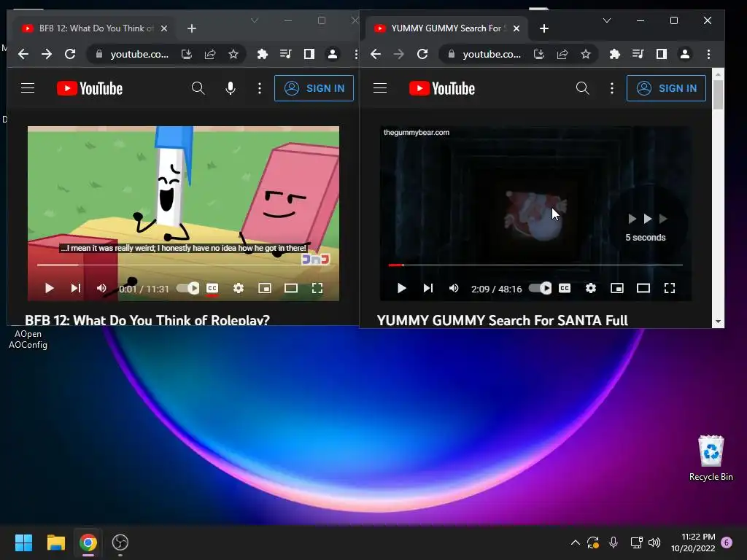Image resolution: width=747 pixels, height=560 pixels.
Task: Enable miniplayer in YUMMY GUMMY player
Action: pos(617,288)
